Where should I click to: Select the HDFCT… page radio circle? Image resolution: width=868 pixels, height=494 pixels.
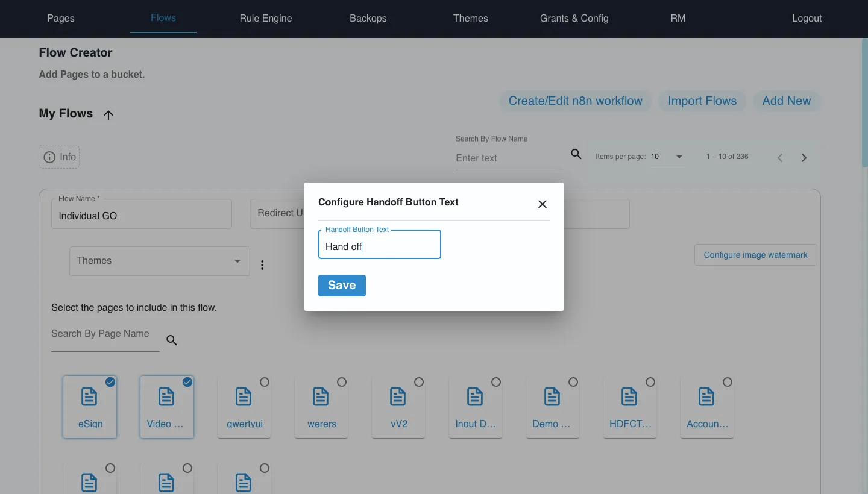tap(650, 382)
